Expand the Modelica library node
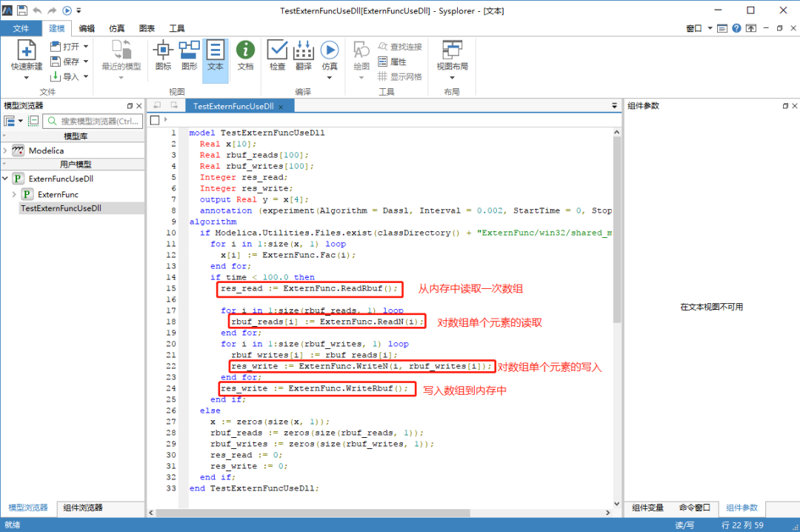800x532 pixels. pos(5,150)
